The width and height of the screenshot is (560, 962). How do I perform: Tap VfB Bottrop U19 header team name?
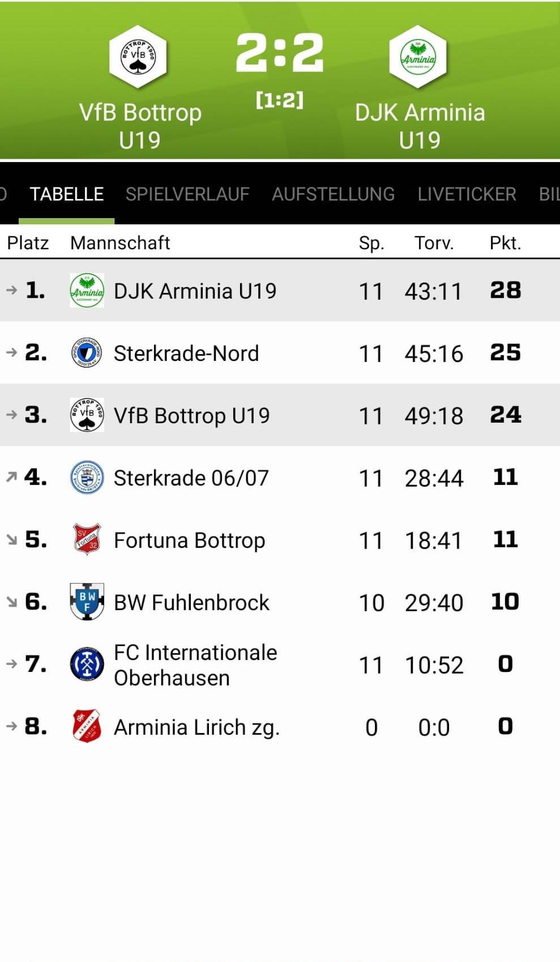pos(140,126)
